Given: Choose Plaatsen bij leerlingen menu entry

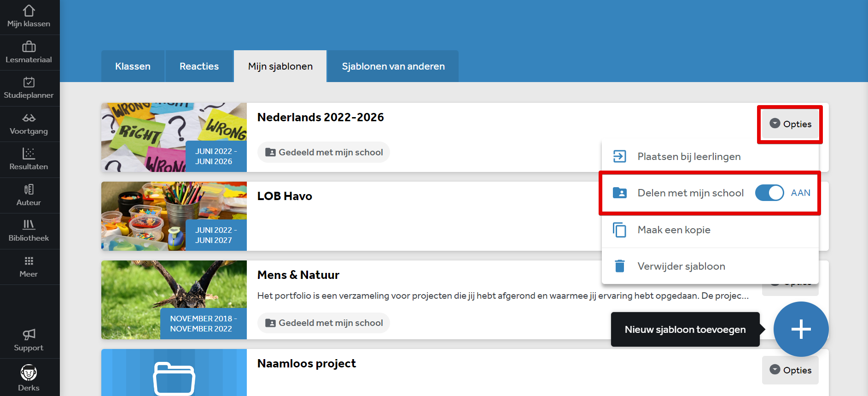Looking at the screenshot, I should pyautogui.click(x=710, y=156).
